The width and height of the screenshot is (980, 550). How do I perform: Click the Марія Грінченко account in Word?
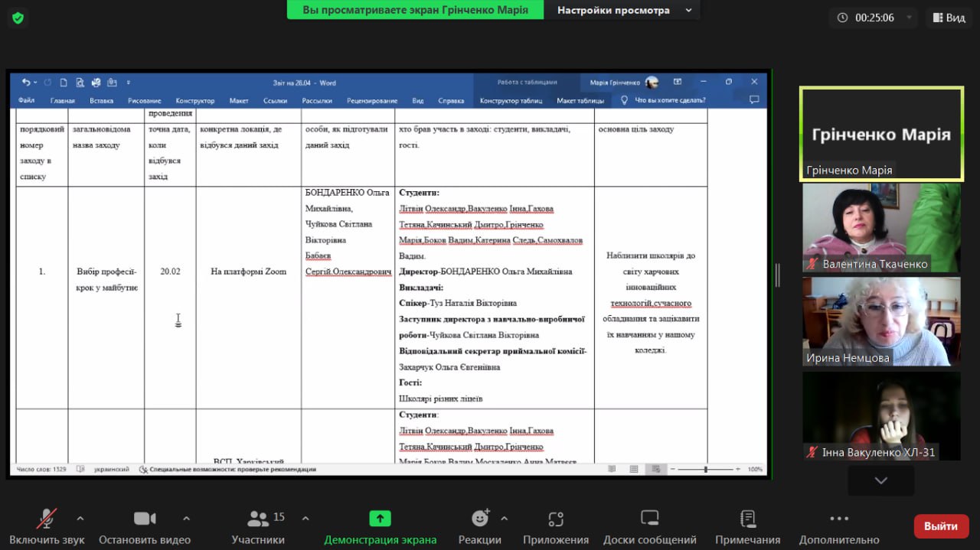[x=623, y=82]
